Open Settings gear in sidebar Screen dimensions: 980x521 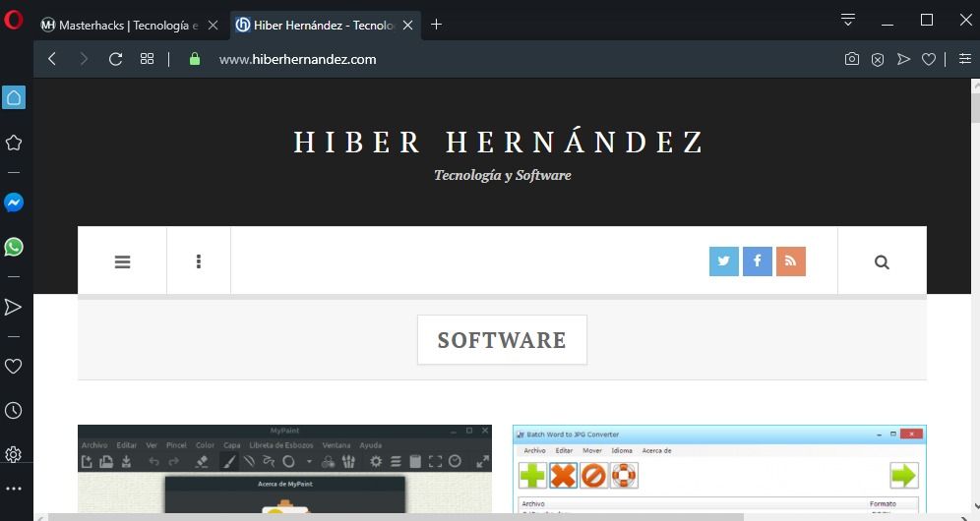(13, 455)
